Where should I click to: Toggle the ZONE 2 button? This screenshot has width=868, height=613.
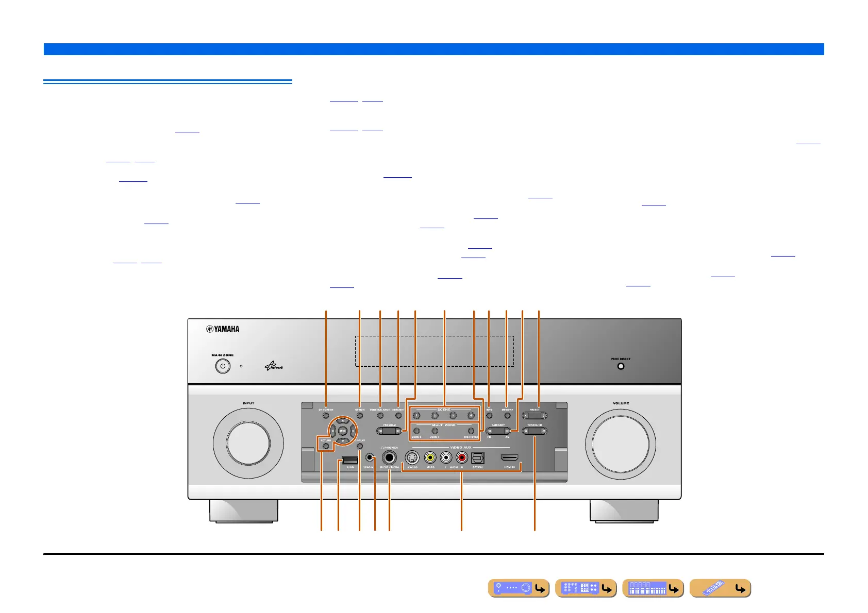(416, 431)
